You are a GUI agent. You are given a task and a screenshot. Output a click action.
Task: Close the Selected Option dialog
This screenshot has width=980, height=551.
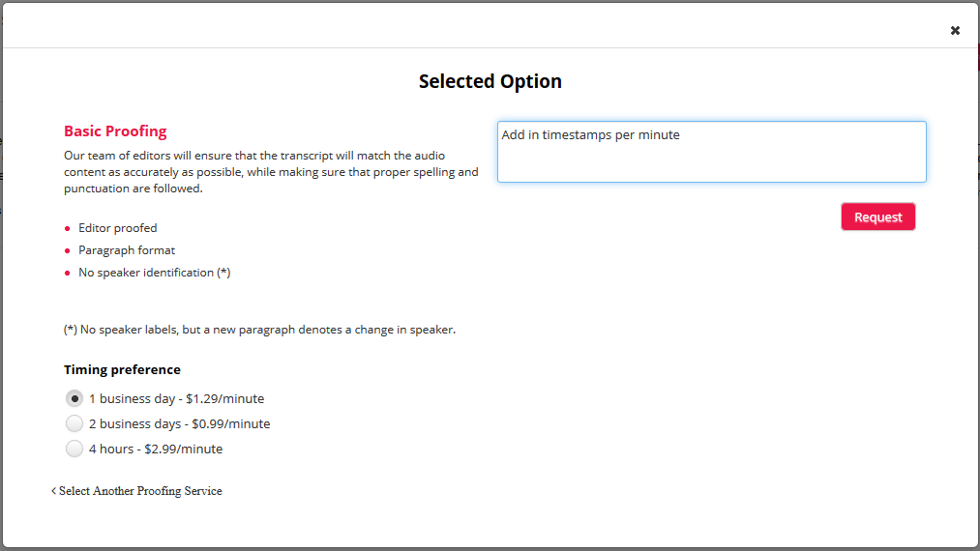(955, 30)
